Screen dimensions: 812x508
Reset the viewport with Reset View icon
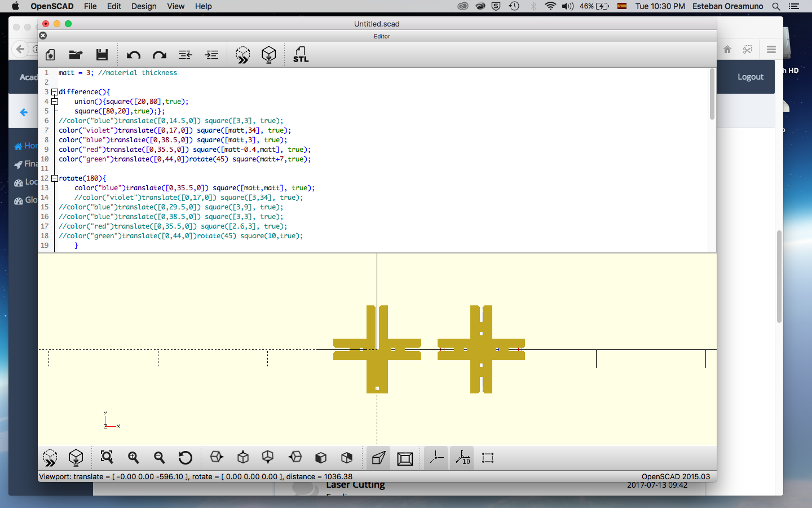tap(186, 458)
